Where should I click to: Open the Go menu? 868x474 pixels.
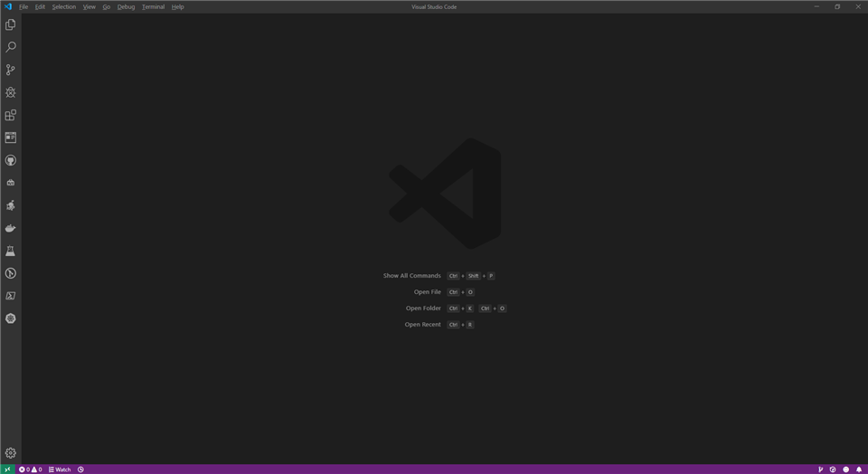pyautogui.click(x=107, y=6)
